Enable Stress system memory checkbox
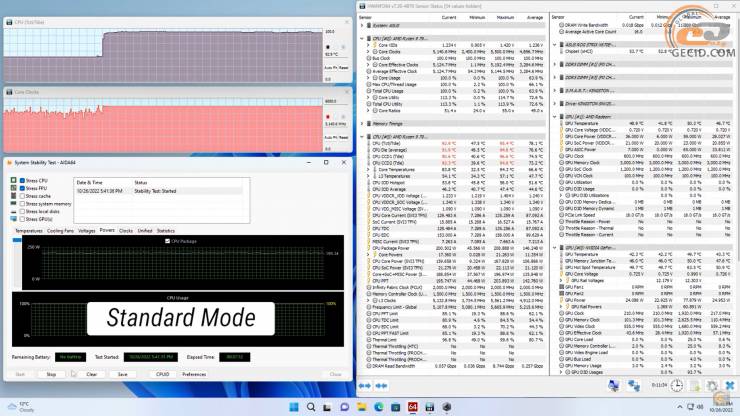 coord(22,204)
